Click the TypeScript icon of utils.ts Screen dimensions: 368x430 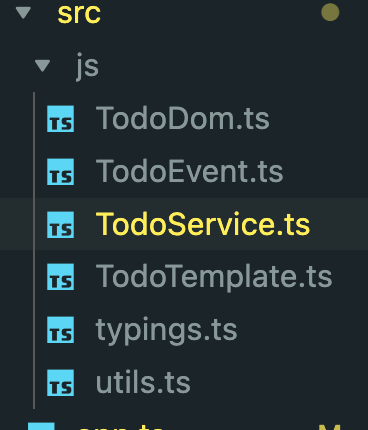click(60, 382)
